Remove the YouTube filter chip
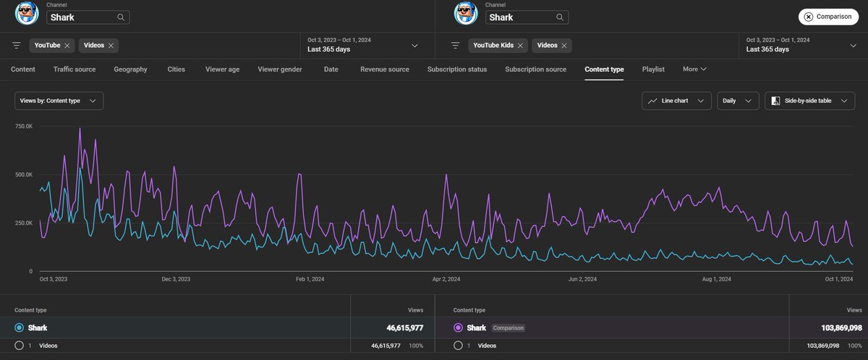 (67, 46)
